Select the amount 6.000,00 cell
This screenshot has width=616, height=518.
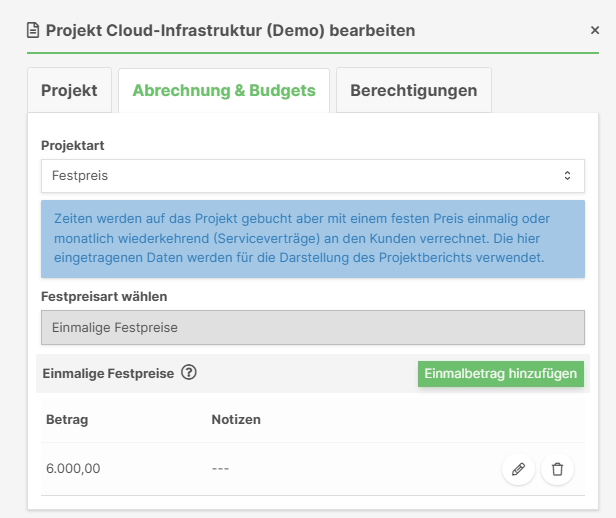73,469
